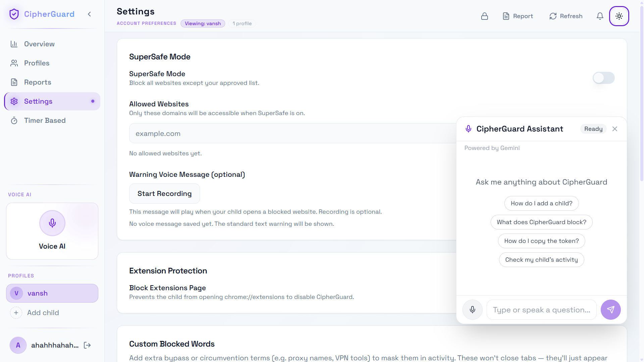Select the Settings menu item
The height and width of the screenshot is (362, 644).
52,101
